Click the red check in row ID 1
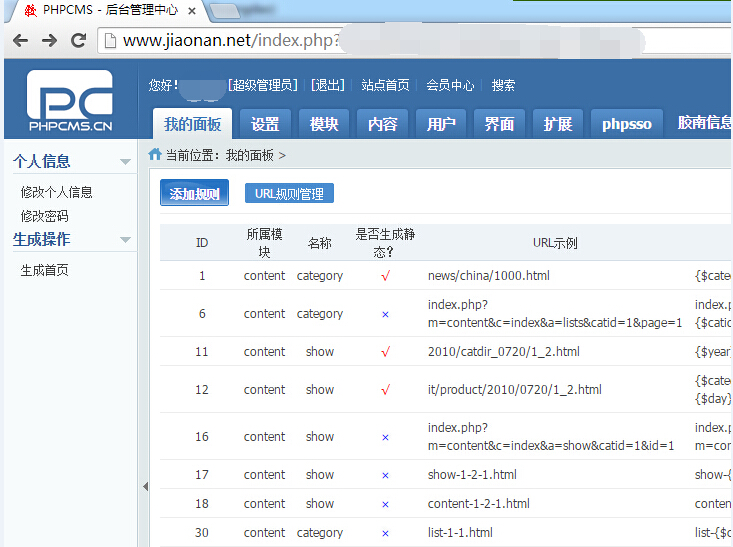Image resolution: width=733 pixels, height=547 pixels. (x=385, y=276)
